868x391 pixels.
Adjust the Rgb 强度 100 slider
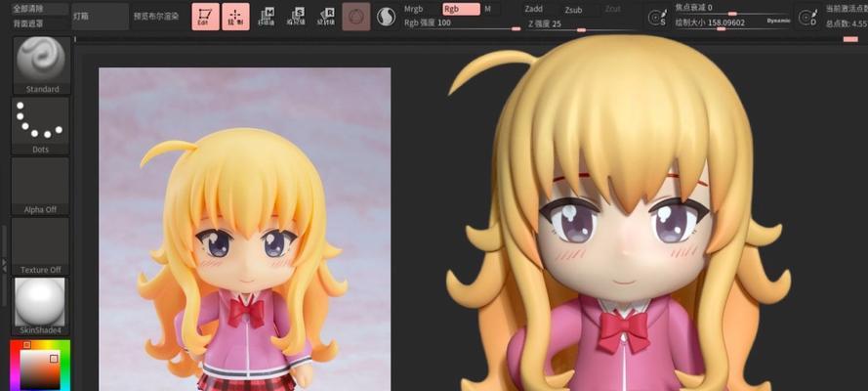tap(462, 23)
